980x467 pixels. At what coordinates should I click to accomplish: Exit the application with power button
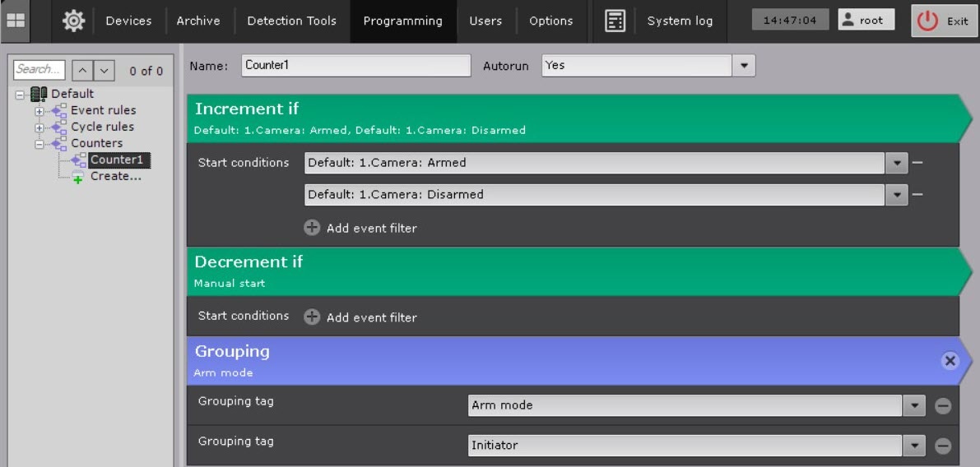pyautogui.click(x=945, y=21)
